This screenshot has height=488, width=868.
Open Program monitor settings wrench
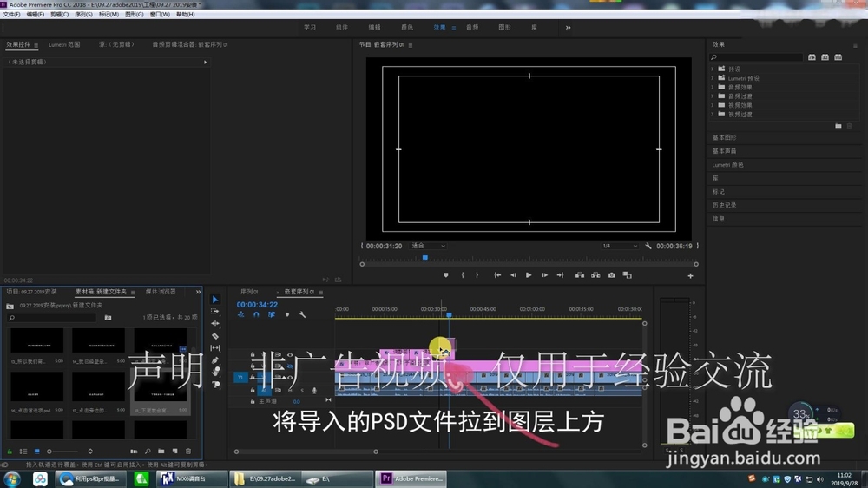coord(648,246)
